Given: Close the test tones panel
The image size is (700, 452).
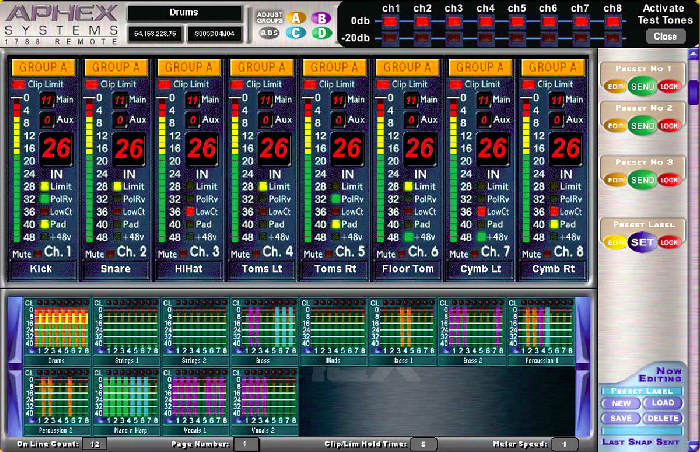Looking at the screenshot, I should point(661,36).
